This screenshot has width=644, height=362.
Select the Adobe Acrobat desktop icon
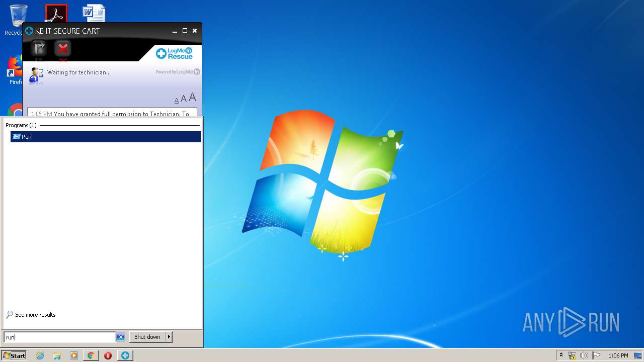pyautogui.click(x=56, y=14)
